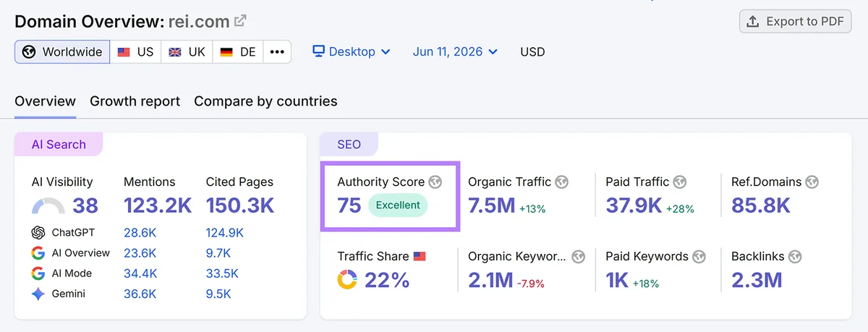Open Organic Traffic value 7.5M
The image size is (868, 332).
coord(492,205)
